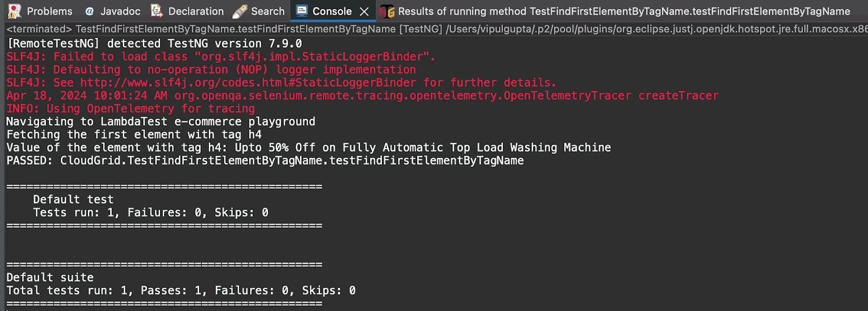The height and width of the screenshot is (311, 868).
Task: Open the slf4j.org StaticLoggerBinder URL
Action: (x=248, y=83)
